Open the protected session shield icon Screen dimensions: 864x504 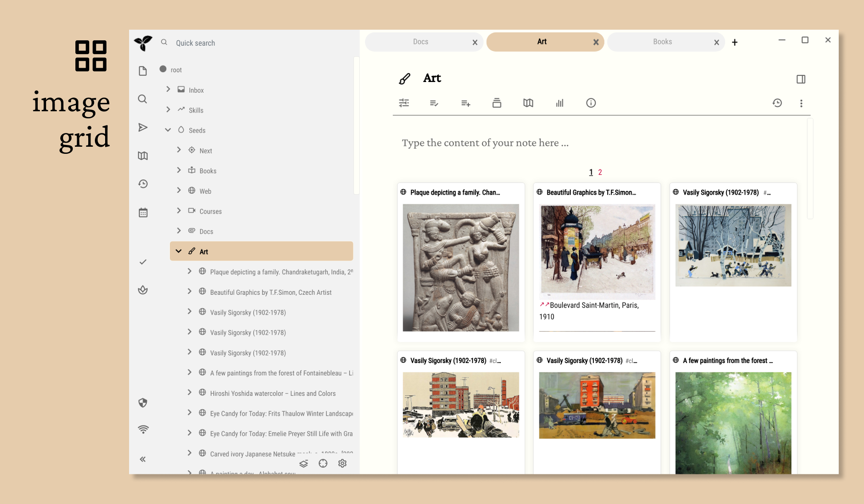[143, 403]
